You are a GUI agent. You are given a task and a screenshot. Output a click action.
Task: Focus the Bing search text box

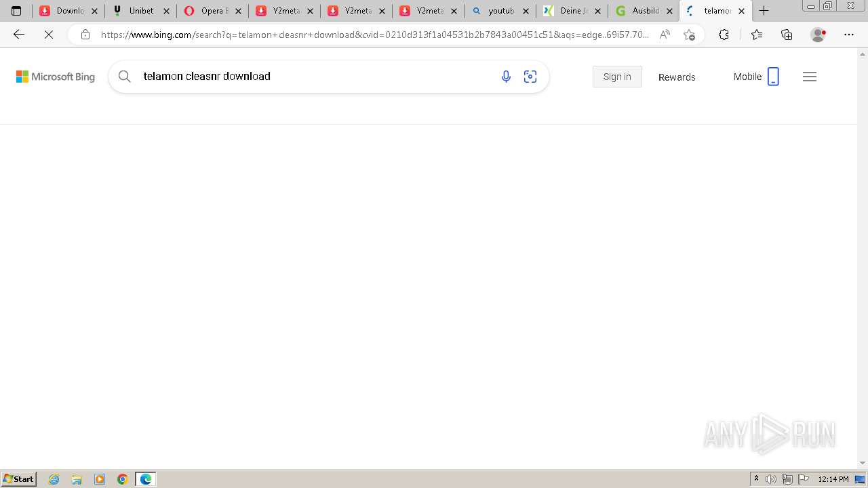[x=315, y=77]
